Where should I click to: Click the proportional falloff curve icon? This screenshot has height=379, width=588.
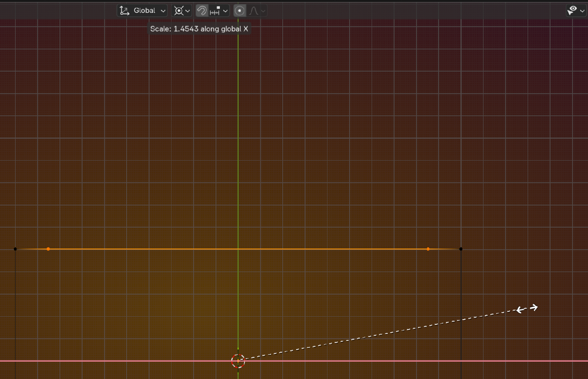tap(254, 11)
